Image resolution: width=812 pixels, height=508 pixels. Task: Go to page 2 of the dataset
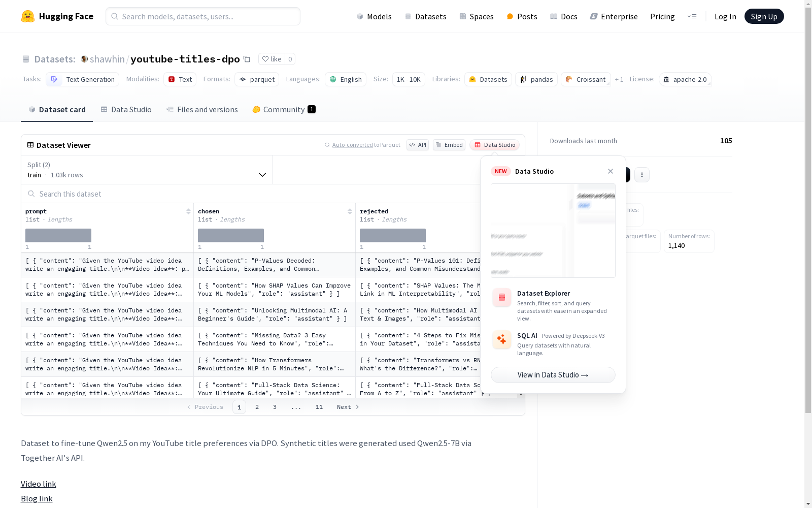point(257,407)
